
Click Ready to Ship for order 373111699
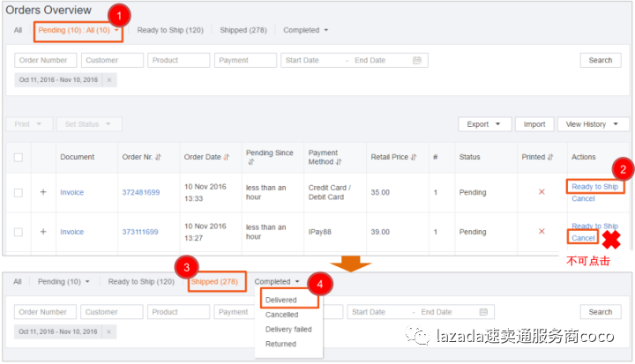tap(594, 226)
